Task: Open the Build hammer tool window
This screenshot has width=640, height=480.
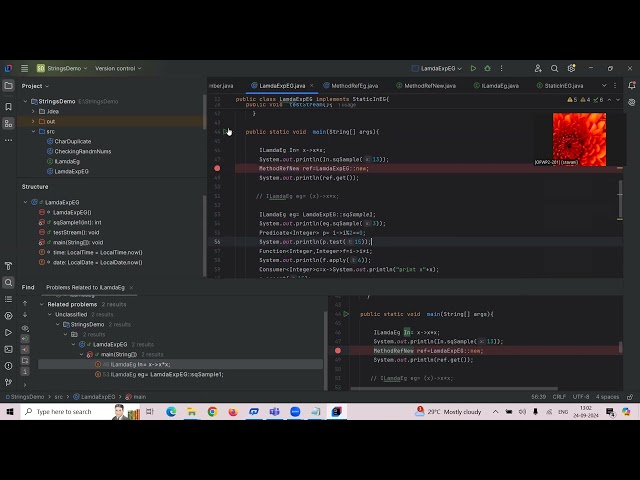Action: 8,266
